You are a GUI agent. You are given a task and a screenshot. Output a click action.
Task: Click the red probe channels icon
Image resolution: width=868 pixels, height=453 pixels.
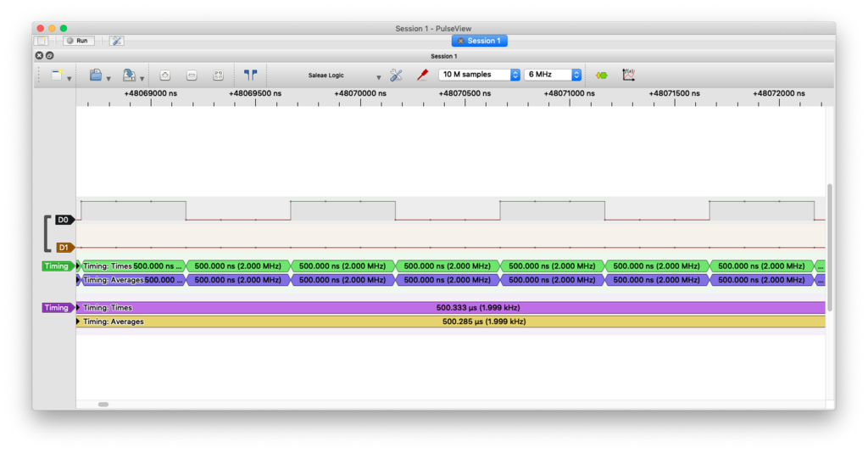(x=422, y=75)
